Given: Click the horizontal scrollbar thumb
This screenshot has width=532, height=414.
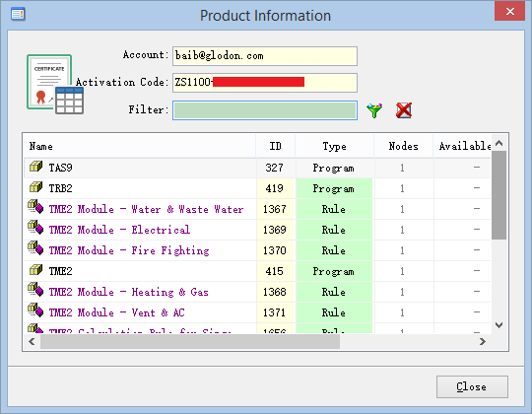Looking at the screenshot, I should [190, 341].
